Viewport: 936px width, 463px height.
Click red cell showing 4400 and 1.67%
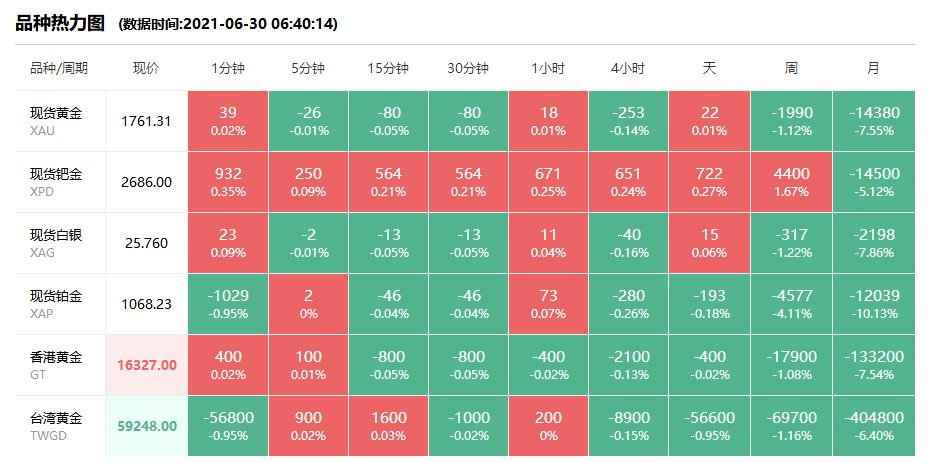(791, 182)
